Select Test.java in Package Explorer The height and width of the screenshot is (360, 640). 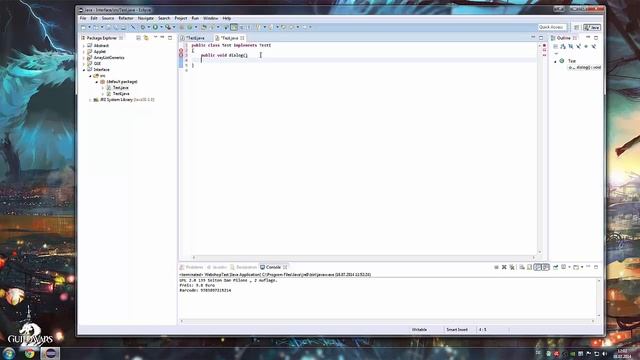click(121, 88)
